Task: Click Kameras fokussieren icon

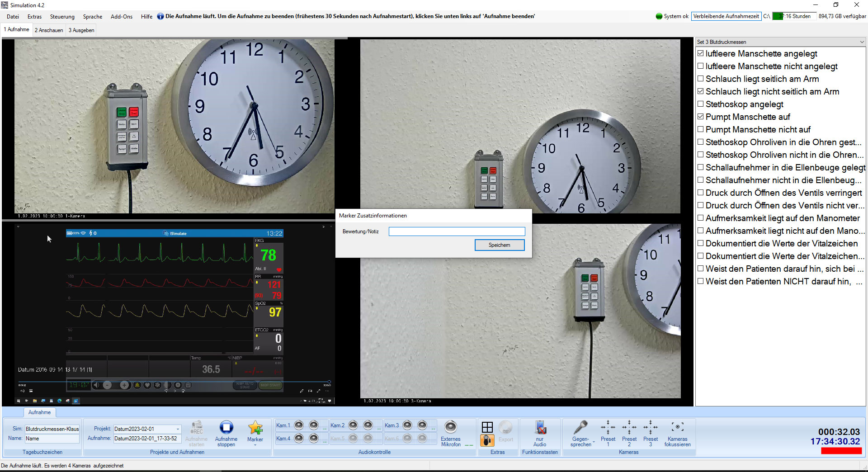Action: (677, 427)
